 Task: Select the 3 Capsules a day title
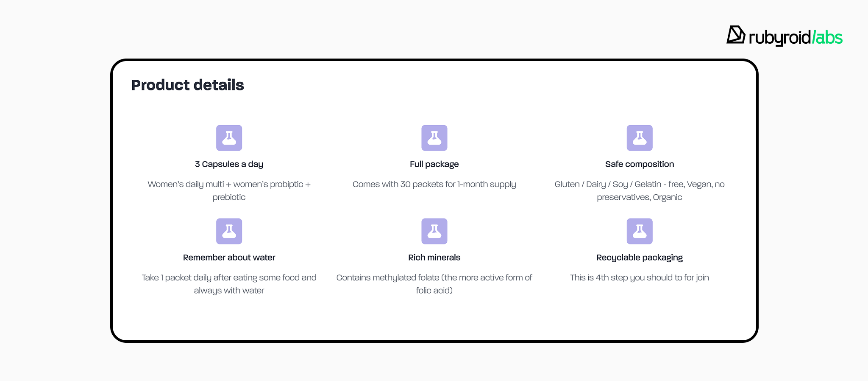(229, 164)
